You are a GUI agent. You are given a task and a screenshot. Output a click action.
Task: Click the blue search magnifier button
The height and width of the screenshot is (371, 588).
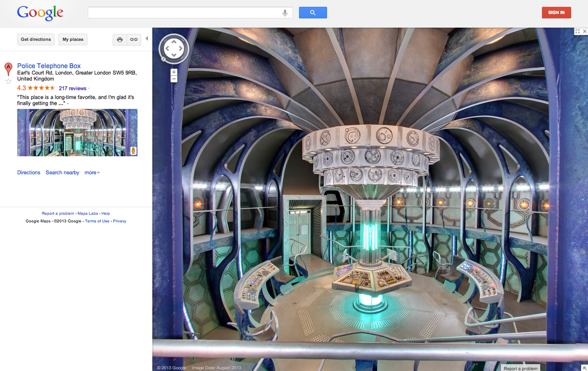coord(313,13)
